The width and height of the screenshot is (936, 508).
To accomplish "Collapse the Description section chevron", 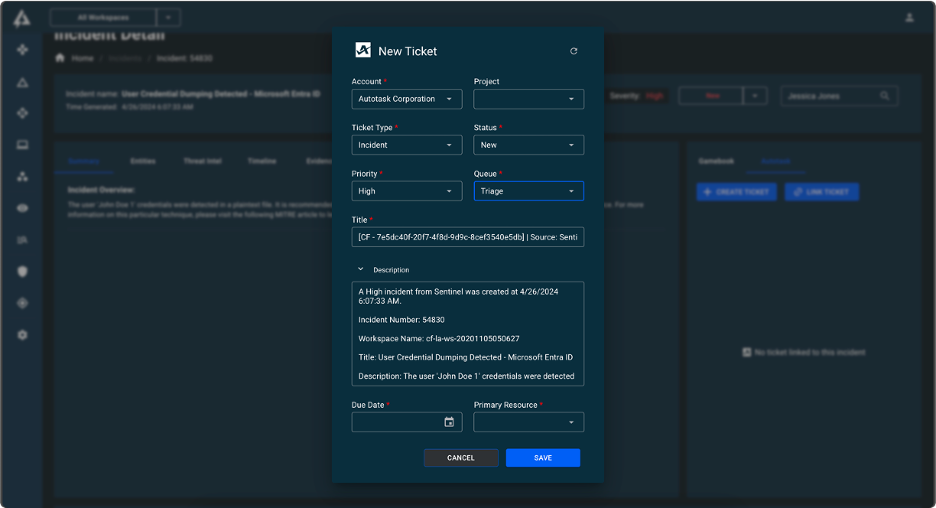I will [361, 270].
